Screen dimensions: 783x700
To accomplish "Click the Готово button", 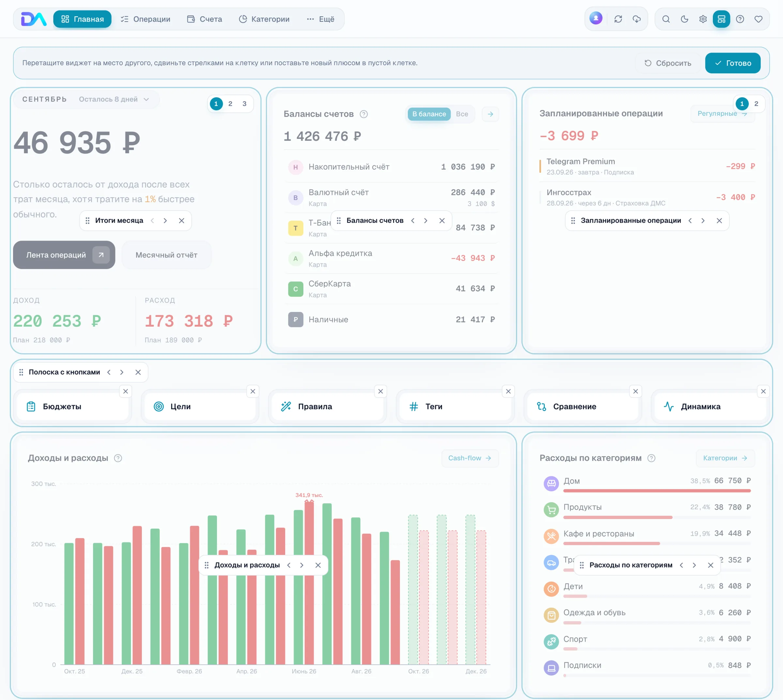I will 733,63.
